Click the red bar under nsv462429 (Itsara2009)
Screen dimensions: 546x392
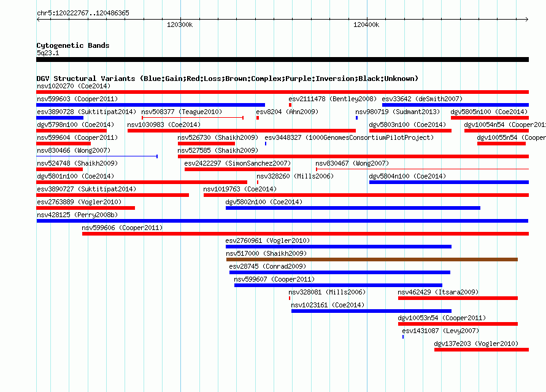point(458,298)
